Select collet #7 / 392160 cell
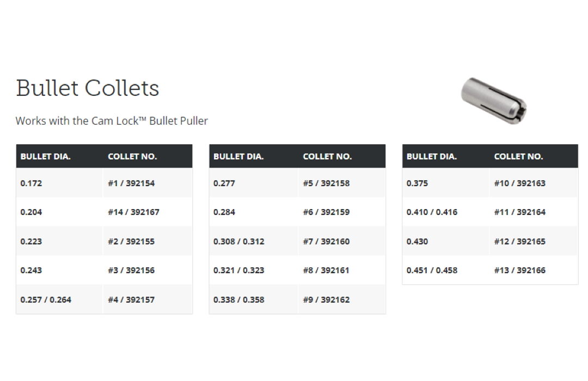This screenshot has width=588, height=381. tap(326, 241)
